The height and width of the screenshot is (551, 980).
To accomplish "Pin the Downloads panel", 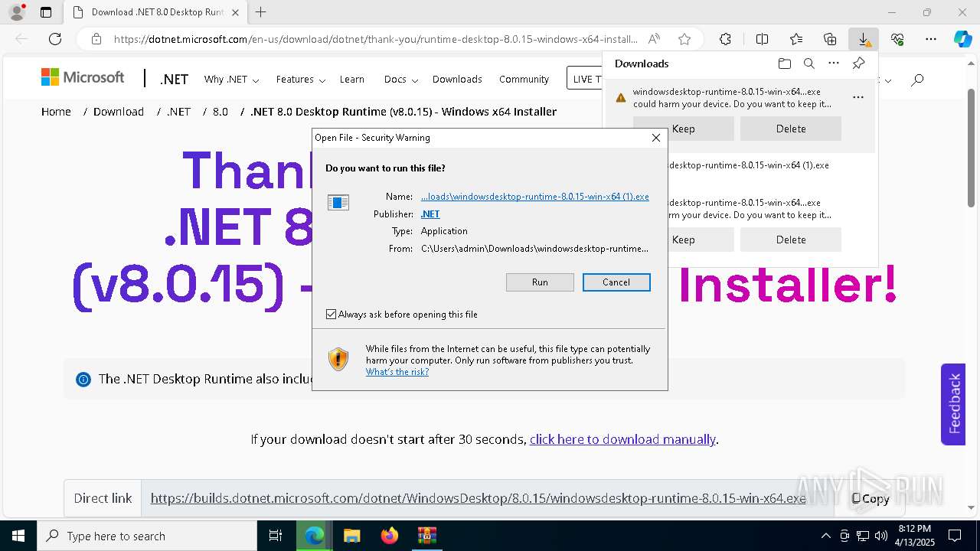I will pyautogui.click(x=858, y=64).
